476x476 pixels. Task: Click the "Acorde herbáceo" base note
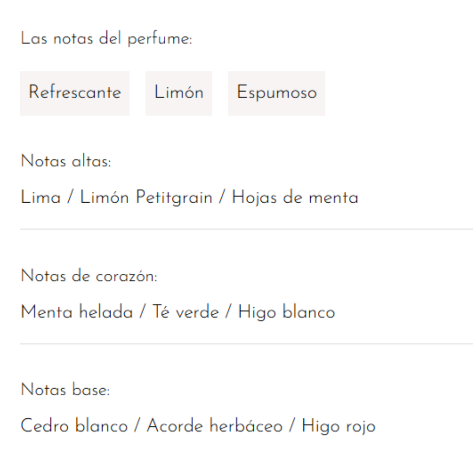click(x=215, y=426)
